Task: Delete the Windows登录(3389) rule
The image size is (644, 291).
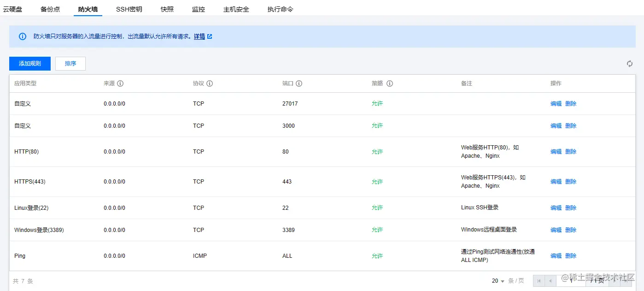Action: (x=571, y=230)
